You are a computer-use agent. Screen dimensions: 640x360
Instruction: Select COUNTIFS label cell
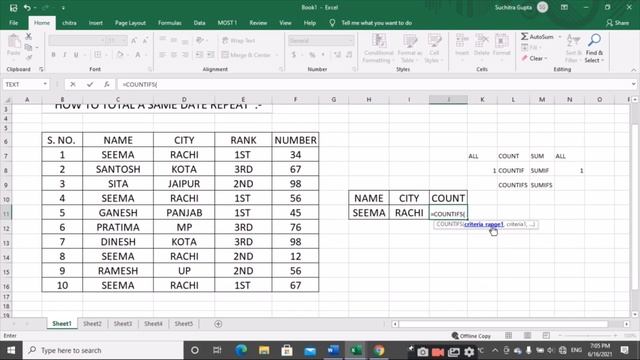(513, 185)
